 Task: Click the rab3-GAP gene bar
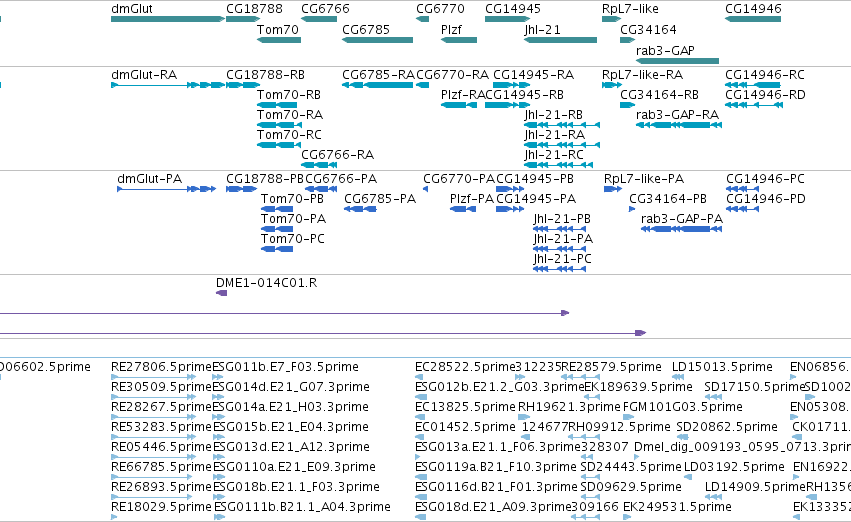(x=677, y=61)
